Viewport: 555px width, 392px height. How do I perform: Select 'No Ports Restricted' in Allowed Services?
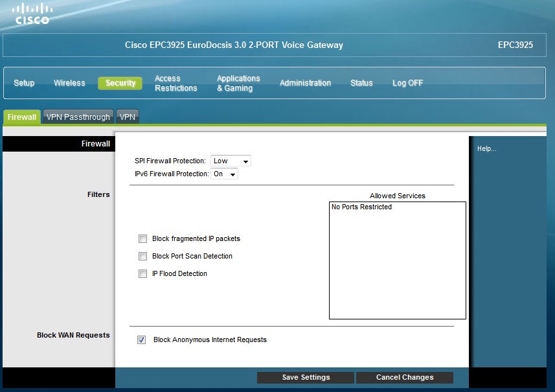click(x=362, y=207)
